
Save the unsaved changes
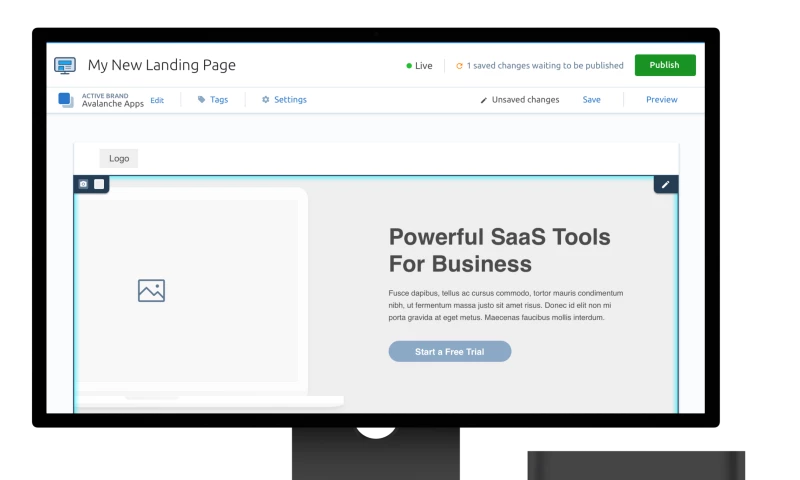point(591,99)
